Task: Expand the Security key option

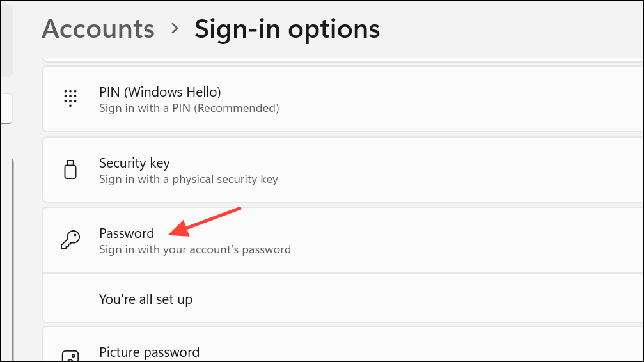Action: tap(384, 171)
